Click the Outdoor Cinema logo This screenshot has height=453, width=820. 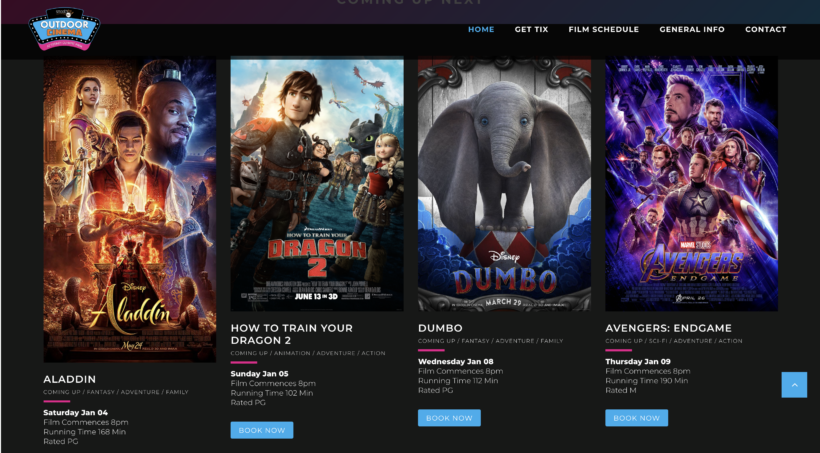point(64,29)
